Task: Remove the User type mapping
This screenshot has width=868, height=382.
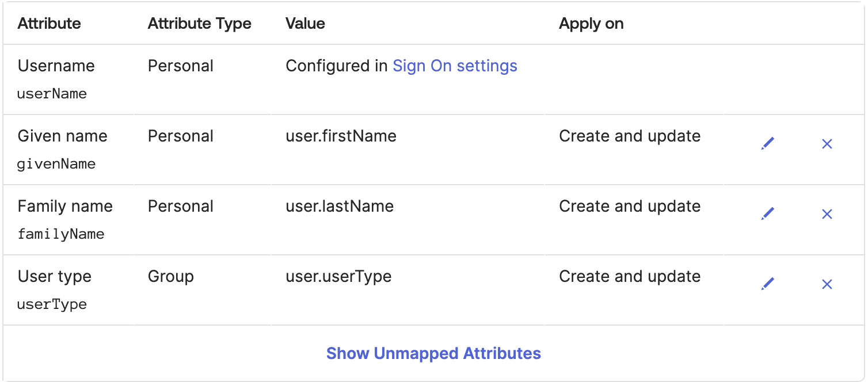Action: [827, 284]
